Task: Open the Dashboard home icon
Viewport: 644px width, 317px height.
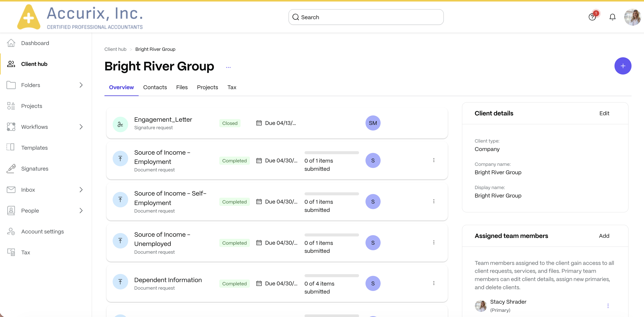Action: click(x=11, y=43)
